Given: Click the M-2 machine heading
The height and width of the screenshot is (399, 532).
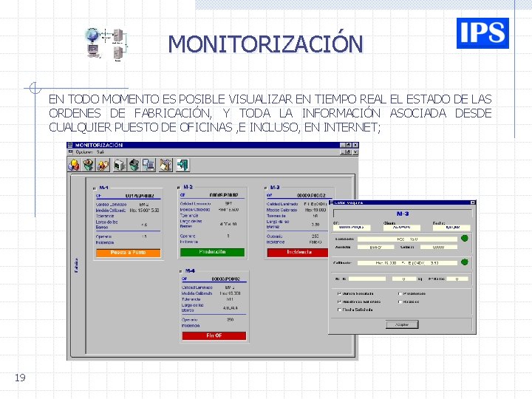Looking at the screenshot, I should click(188, 187).
